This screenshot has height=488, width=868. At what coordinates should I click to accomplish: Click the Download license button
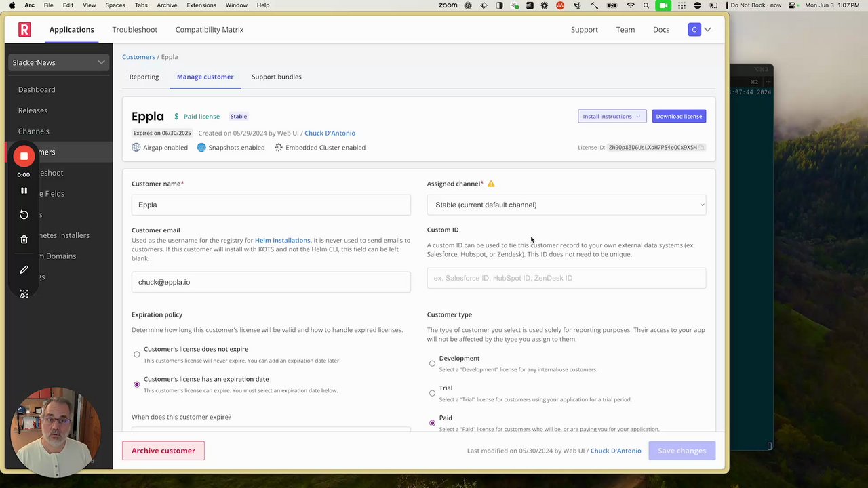click(679, 117)
